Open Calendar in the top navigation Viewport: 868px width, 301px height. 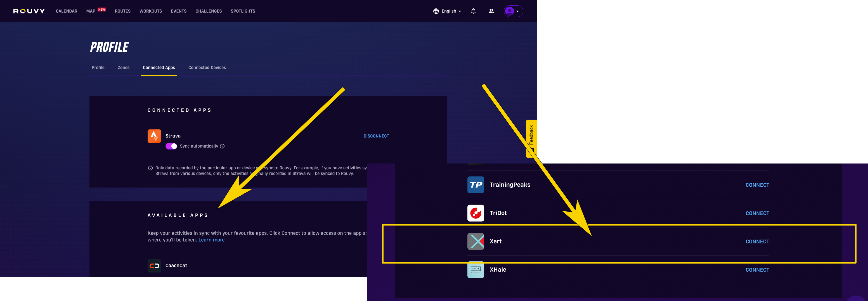tap(66, 11)
